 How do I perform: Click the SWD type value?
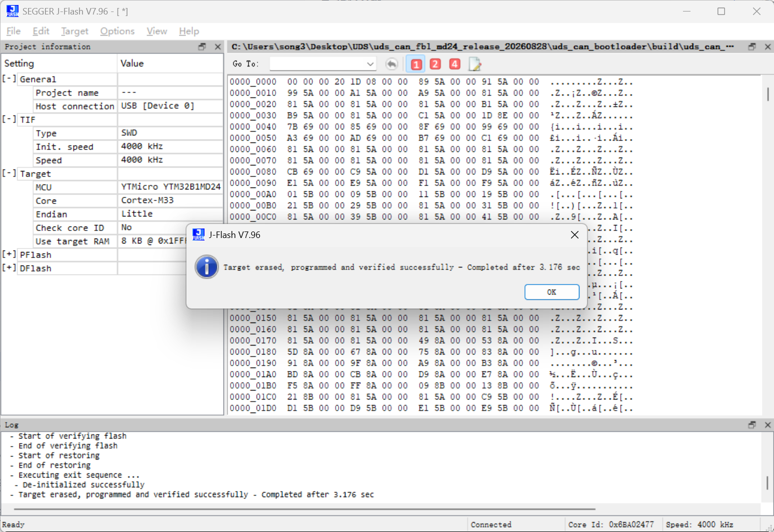coord(129,133)
